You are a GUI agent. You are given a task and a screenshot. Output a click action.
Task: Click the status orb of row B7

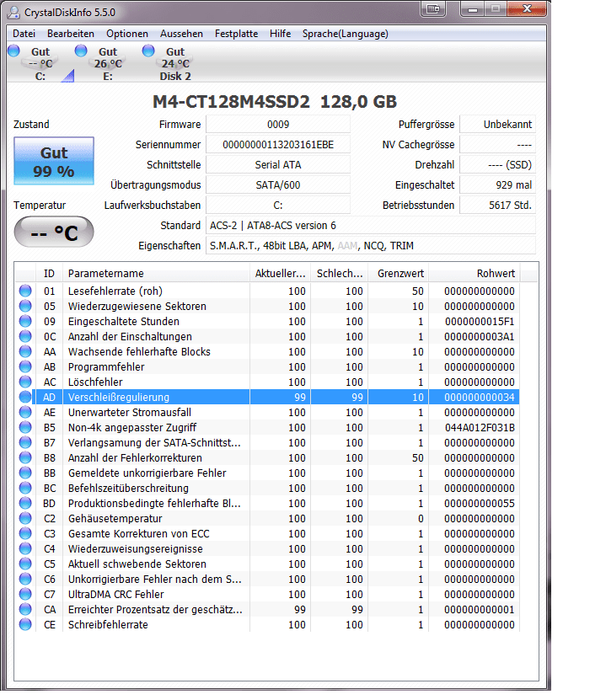[x=25, y=443]
